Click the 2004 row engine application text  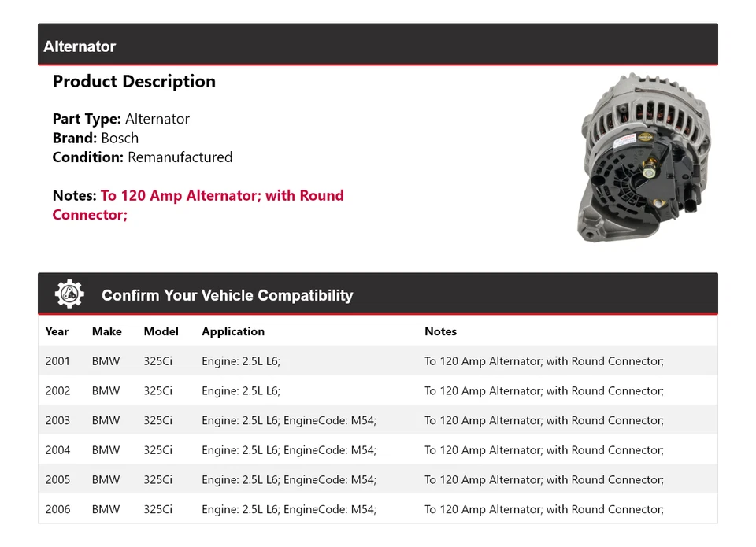289,450
